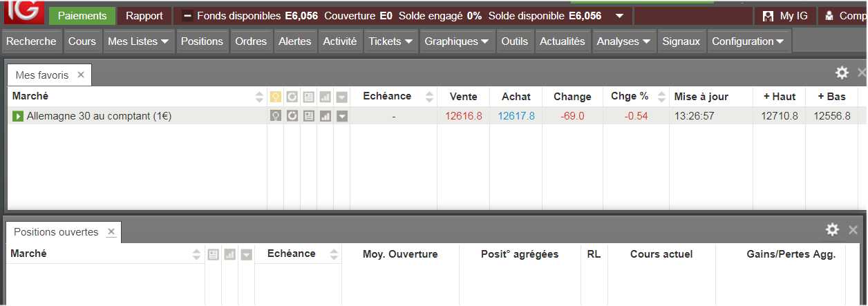Close the Mes favoris tab
Screen dimensions: 868x306
tap(81, 75)
